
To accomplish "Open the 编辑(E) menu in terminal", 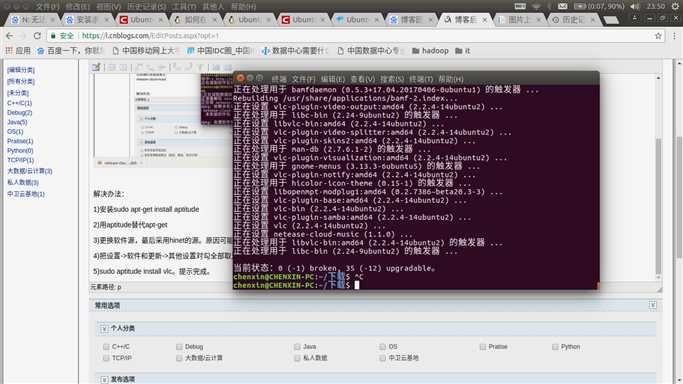I will [x=333, y=79].
